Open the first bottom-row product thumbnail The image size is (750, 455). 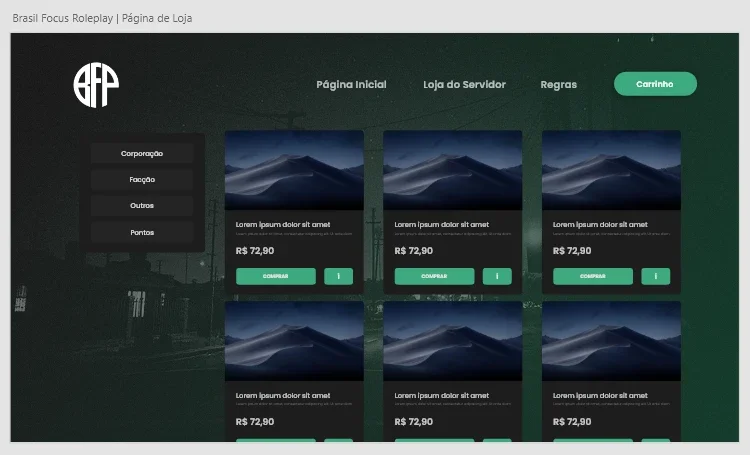click(294, 341)
